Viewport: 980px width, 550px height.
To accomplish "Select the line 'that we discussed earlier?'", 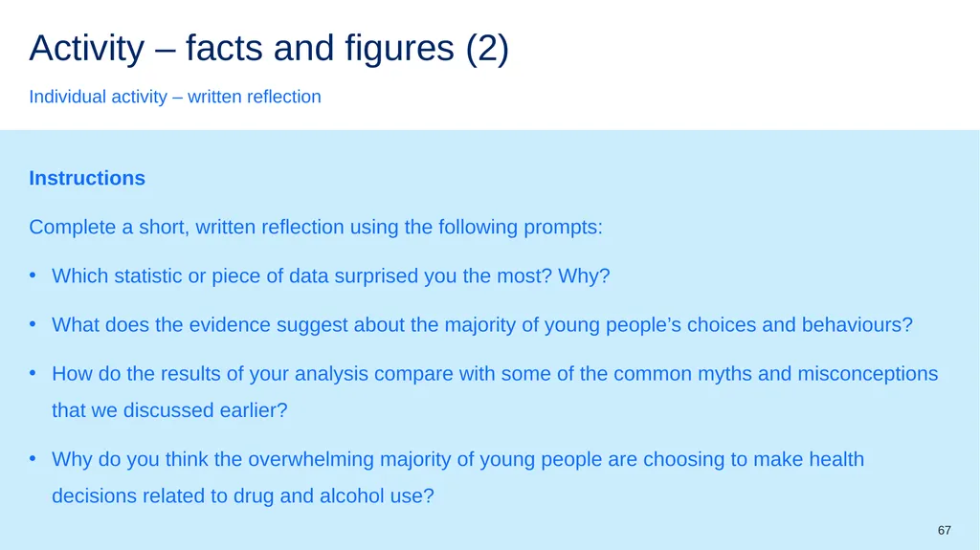I will [169, 410].
